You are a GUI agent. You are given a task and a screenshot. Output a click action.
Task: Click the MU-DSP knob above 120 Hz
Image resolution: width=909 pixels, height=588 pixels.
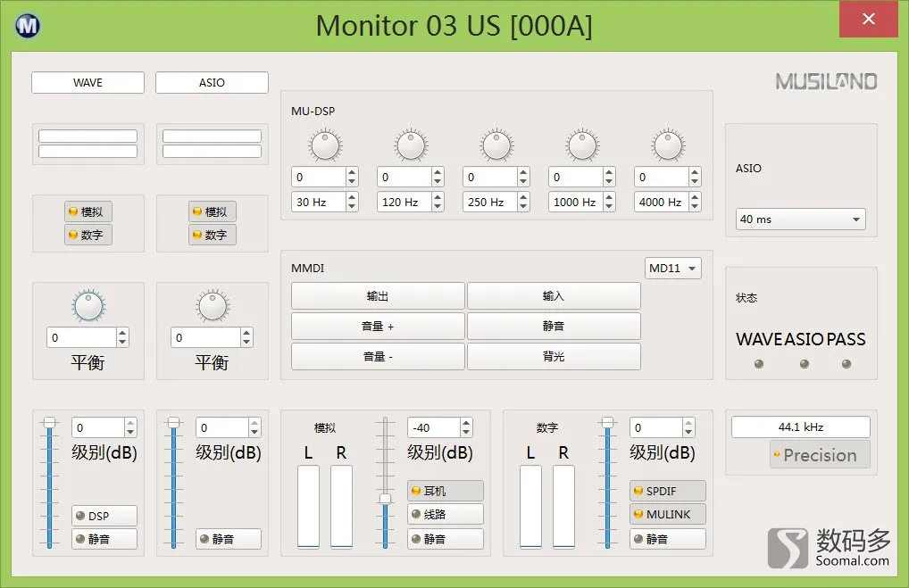(x=411, y=145)
